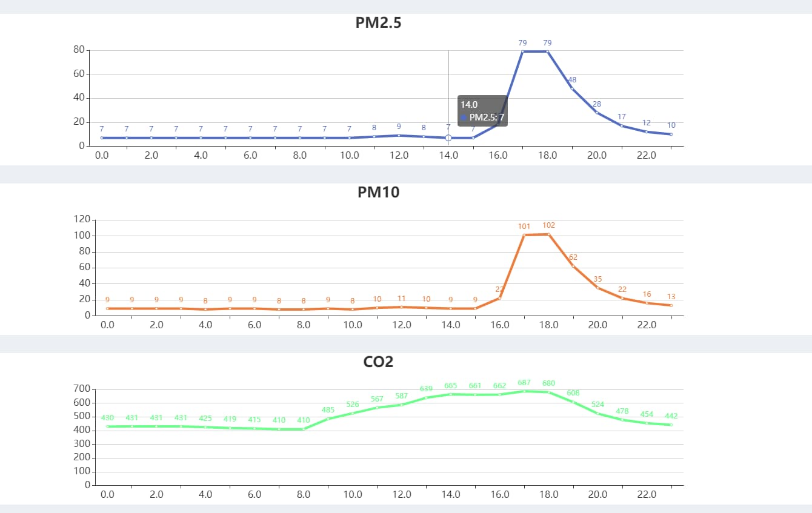Screen dimensions: 812x513
Task: Select the CO2 data point valued 415
Action: click(x=255, y=429)
